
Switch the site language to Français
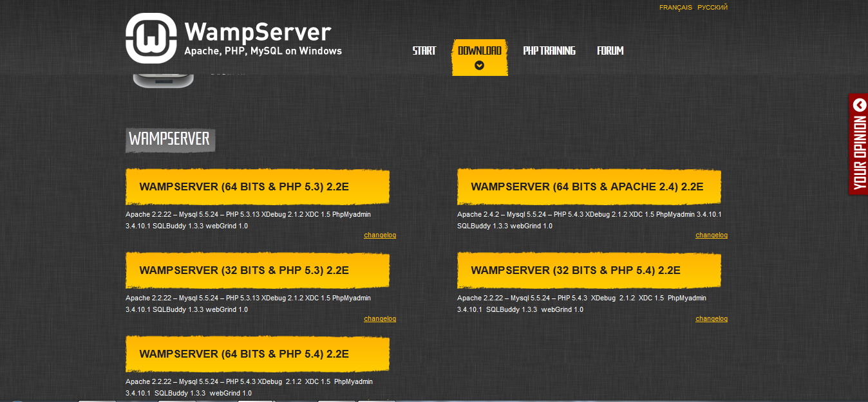[675, 8]
